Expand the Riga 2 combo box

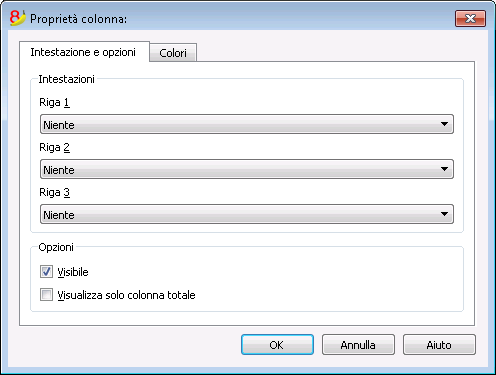pyautogui.click(x=247, y=169)
